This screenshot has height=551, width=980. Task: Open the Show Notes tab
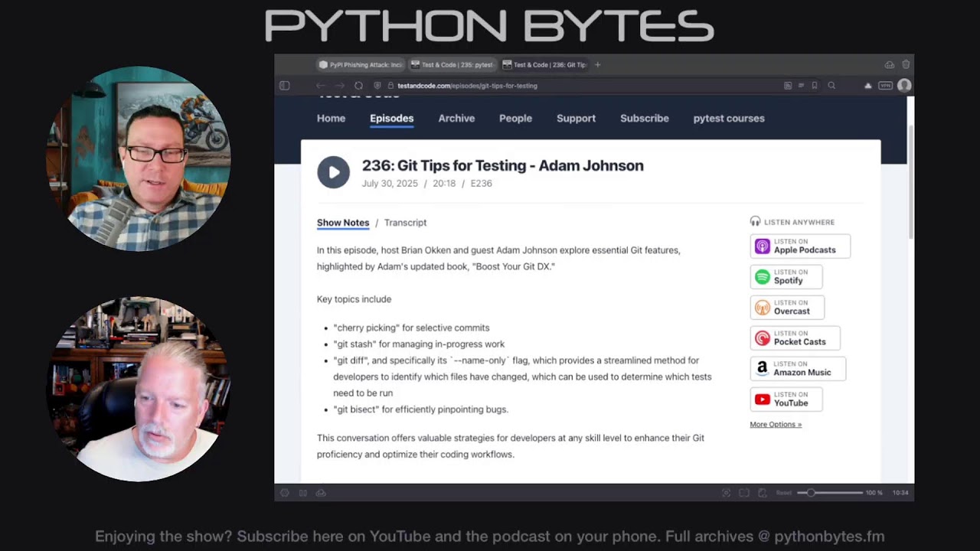343,223
